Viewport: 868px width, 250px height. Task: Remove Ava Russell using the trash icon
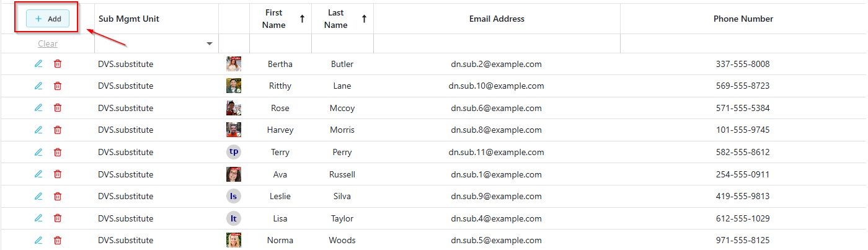click(58, 174)
